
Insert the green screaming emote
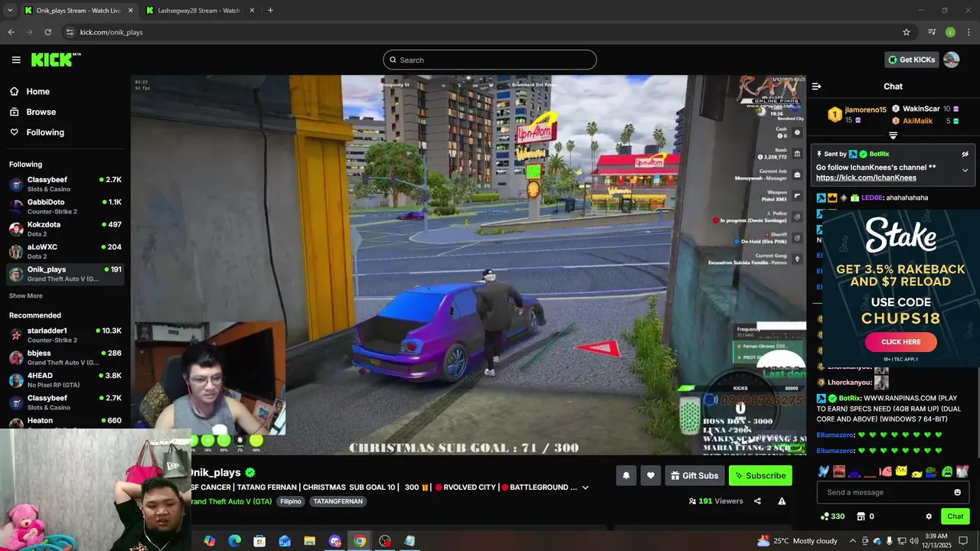click(947, 471)
